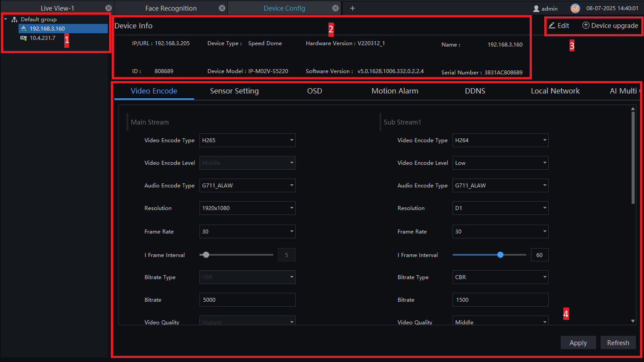Close the Live View-1 tab
The width and height of the screenshot is (644, 362).
pos(109,8)
